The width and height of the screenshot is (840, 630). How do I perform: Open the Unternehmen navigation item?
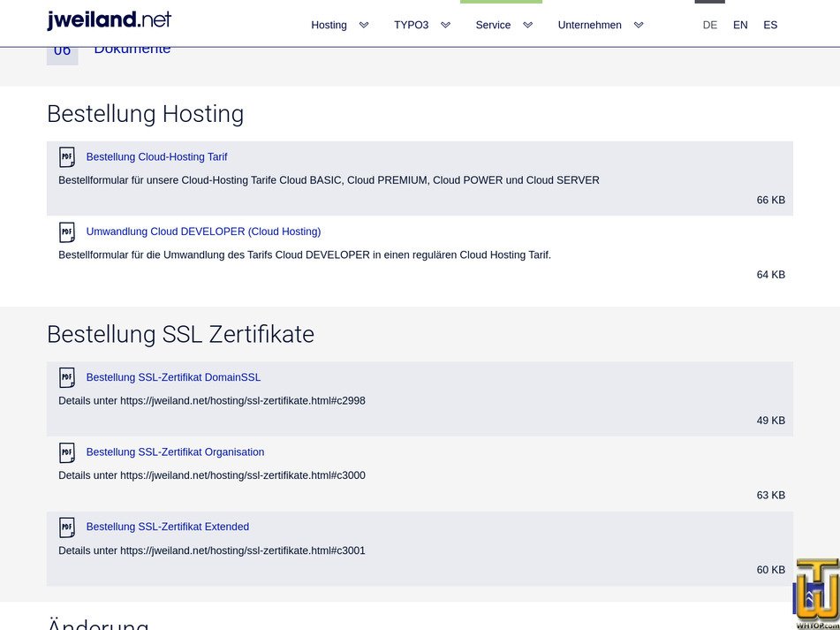[x=589, y=25]
